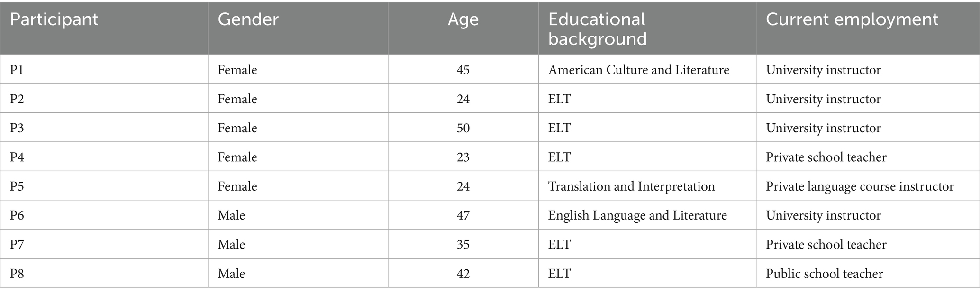This screenshot has width=980, height=296.
Task: Click the English Language and Literature cell
Action: [637, 215]
